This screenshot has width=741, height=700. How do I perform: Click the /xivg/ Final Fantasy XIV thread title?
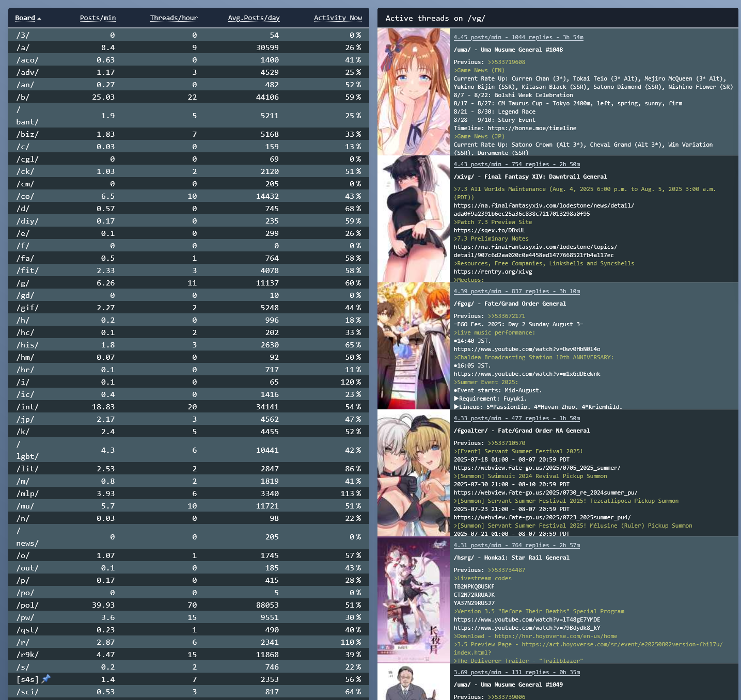tap(530, 177)
